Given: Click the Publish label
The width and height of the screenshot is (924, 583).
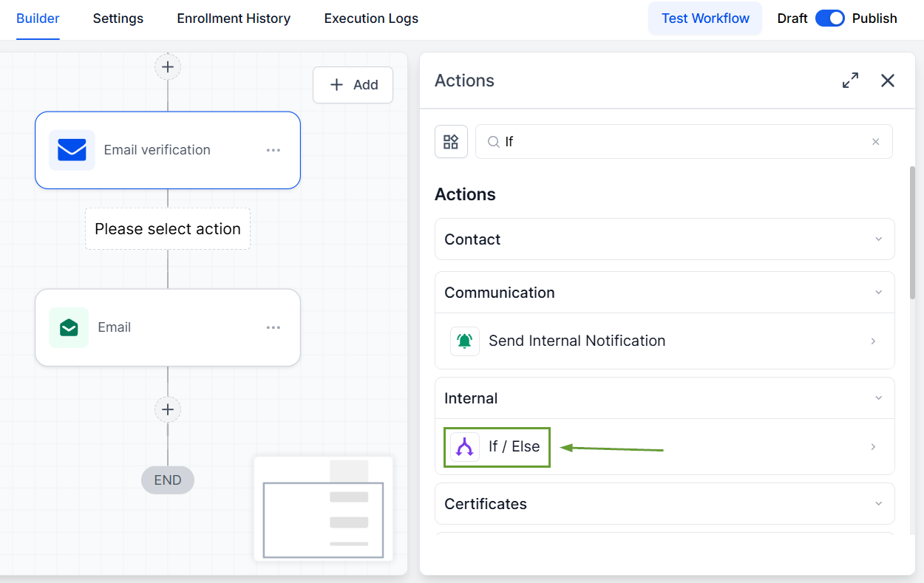Looking at the screenshot, I should [x=874, y=18].
